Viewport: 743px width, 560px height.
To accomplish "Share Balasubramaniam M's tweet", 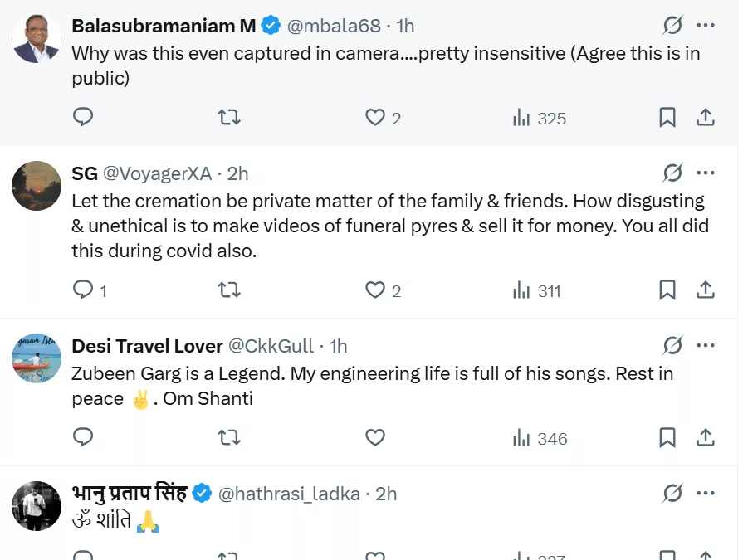I will (705, 118).
